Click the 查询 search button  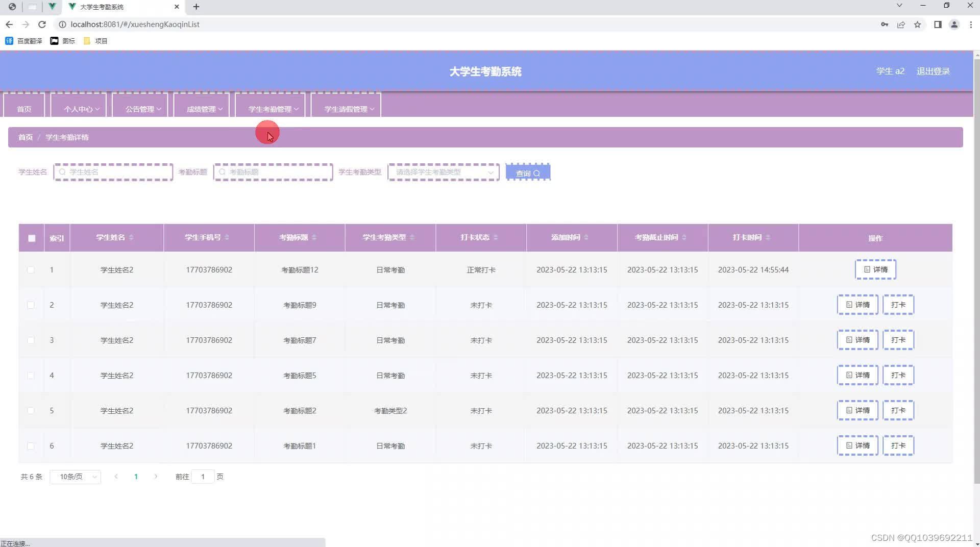(528, 172)
